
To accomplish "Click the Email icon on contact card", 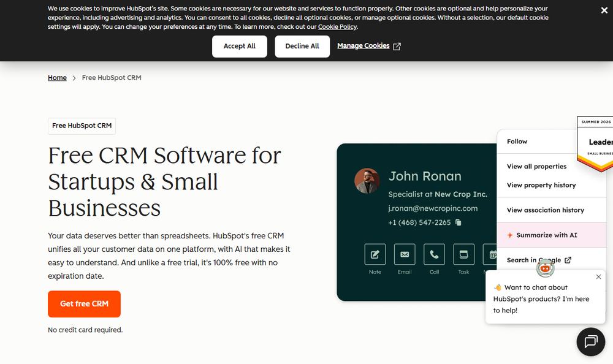I will (x=405, y=254).
